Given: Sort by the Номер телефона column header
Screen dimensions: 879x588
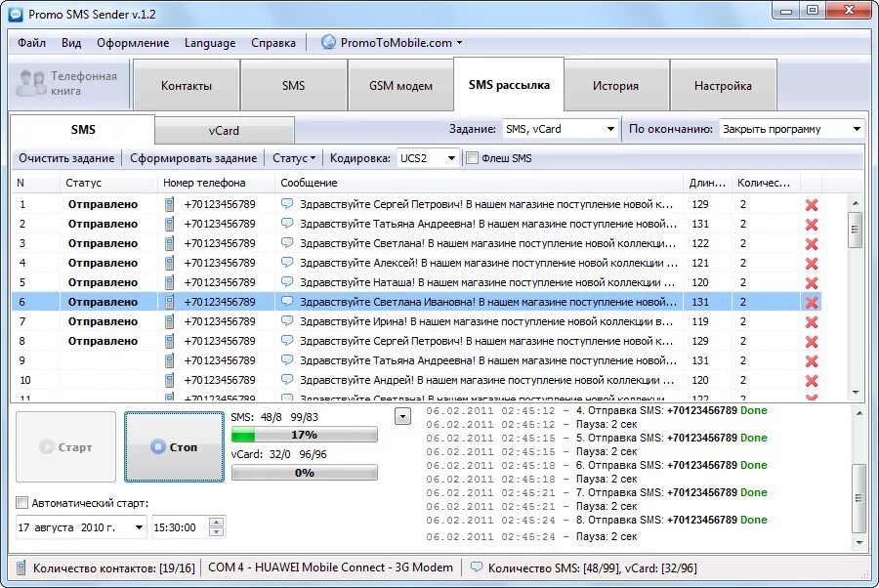Looking at the screenshot, I should 216,183.
